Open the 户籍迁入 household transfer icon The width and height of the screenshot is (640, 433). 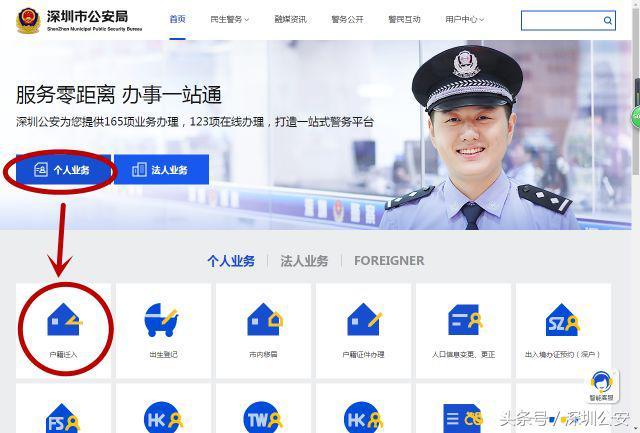coord(64,320)
